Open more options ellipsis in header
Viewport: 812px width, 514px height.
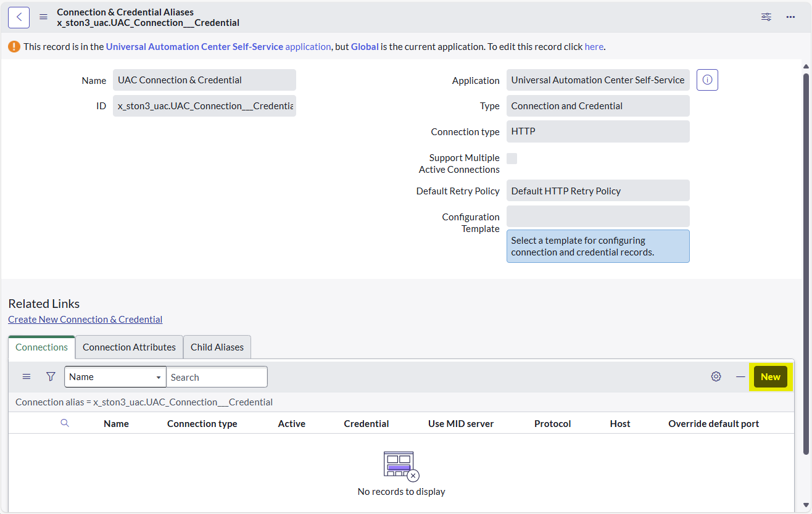click(x=790, y=17)
